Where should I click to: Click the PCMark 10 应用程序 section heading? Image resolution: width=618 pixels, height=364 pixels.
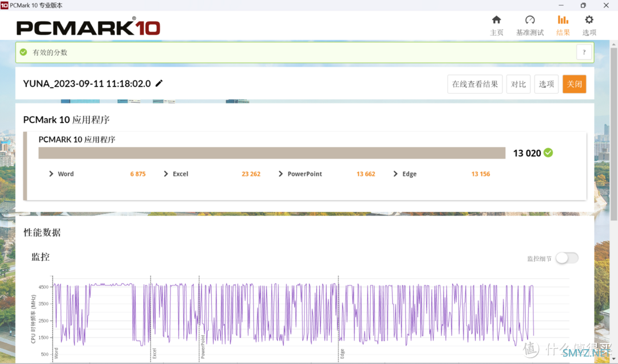pos(66,120)
